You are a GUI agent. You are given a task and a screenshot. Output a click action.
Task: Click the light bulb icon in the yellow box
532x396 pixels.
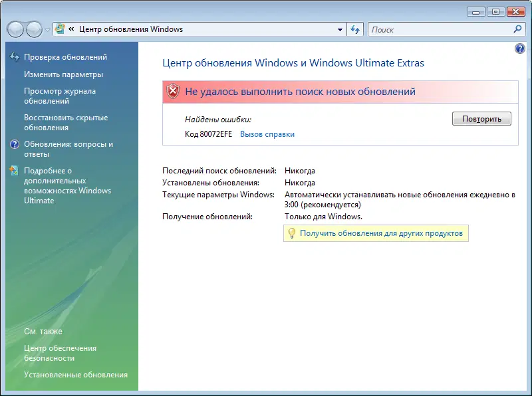click(x=291, y=233)
